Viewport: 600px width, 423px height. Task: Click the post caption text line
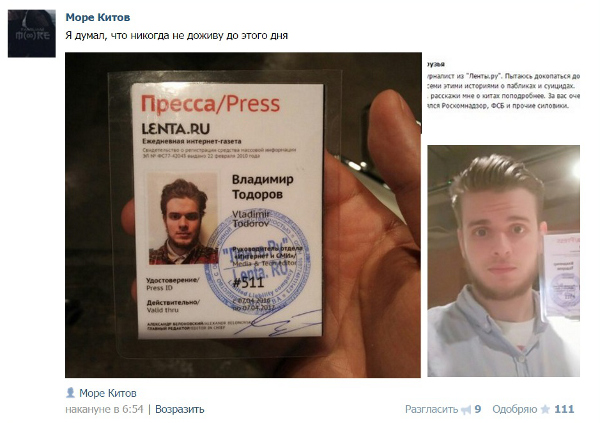tap(176, 36)
